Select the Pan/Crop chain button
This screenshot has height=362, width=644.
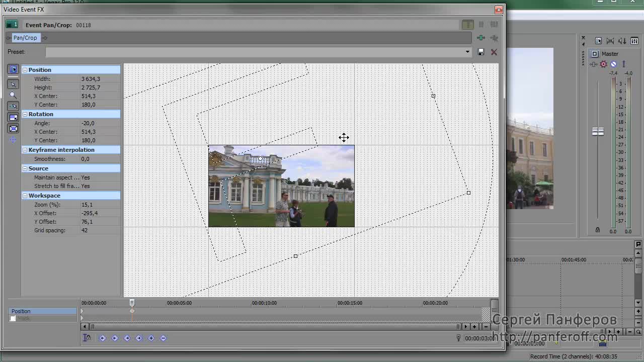[25, 38]
